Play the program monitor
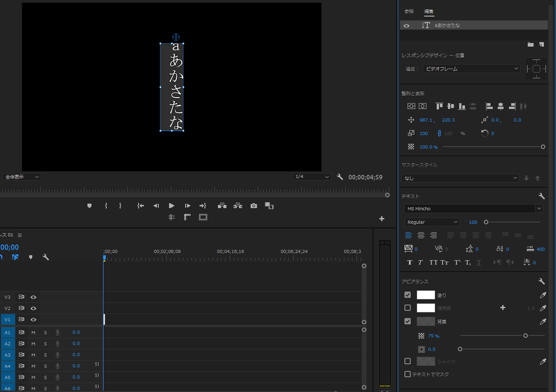Screen dimensions: 556x392 (x=171, y=206)
